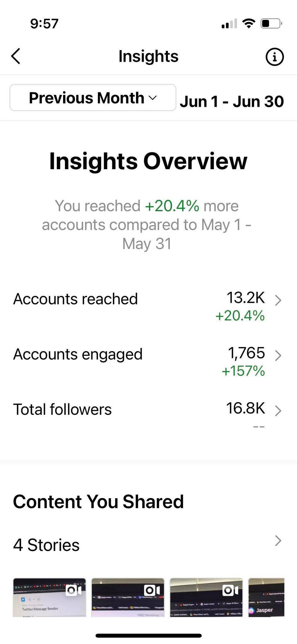Select the Accounts reached label

pyautogui.click(x=75, y=299)
